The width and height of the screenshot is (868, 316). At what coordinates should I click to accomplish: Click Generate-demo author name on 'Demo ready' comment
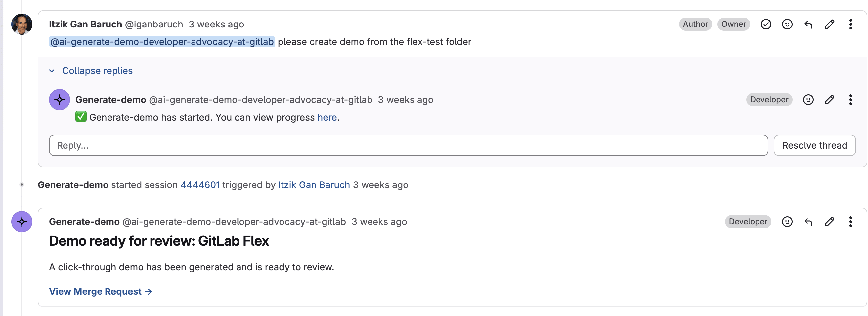(84, 222)
